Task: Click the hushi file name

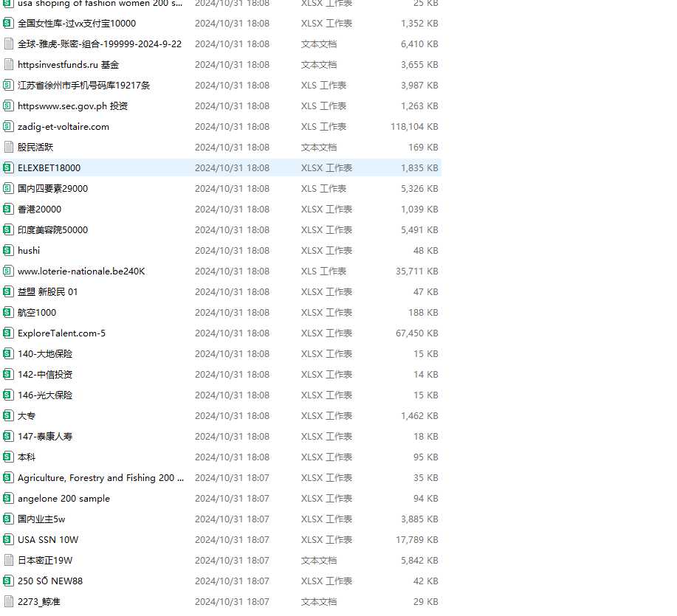Action: [29, 251]
